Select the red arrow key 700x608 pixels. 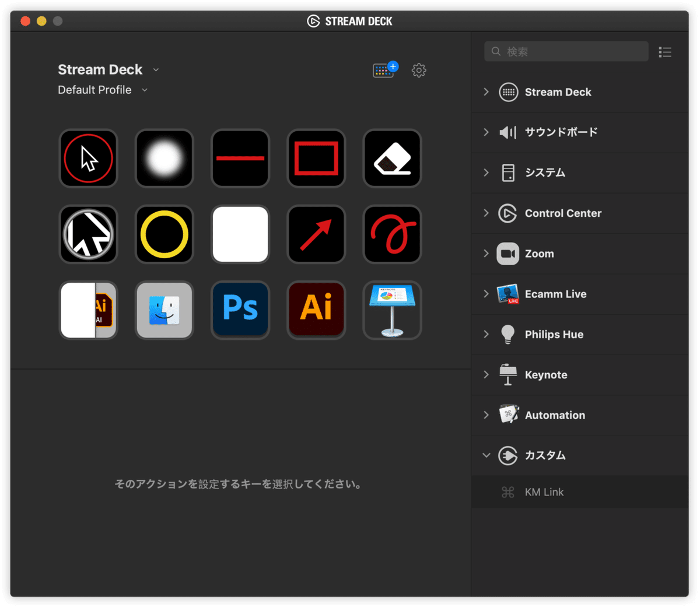(316, 234)
